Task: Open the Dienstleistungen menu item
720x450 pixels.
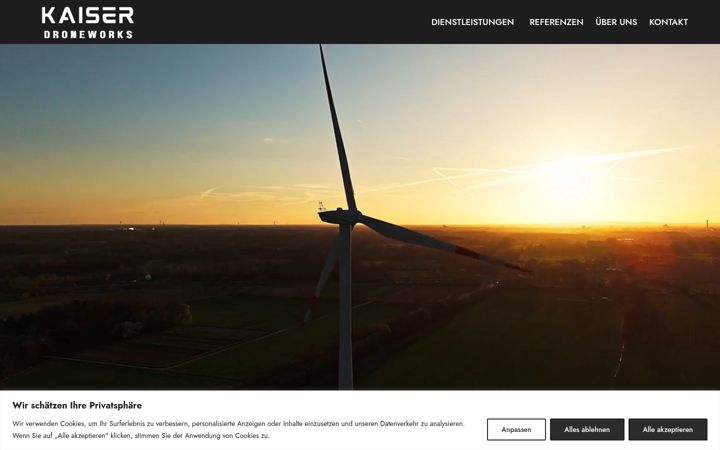Action: (x=472, y=22)
